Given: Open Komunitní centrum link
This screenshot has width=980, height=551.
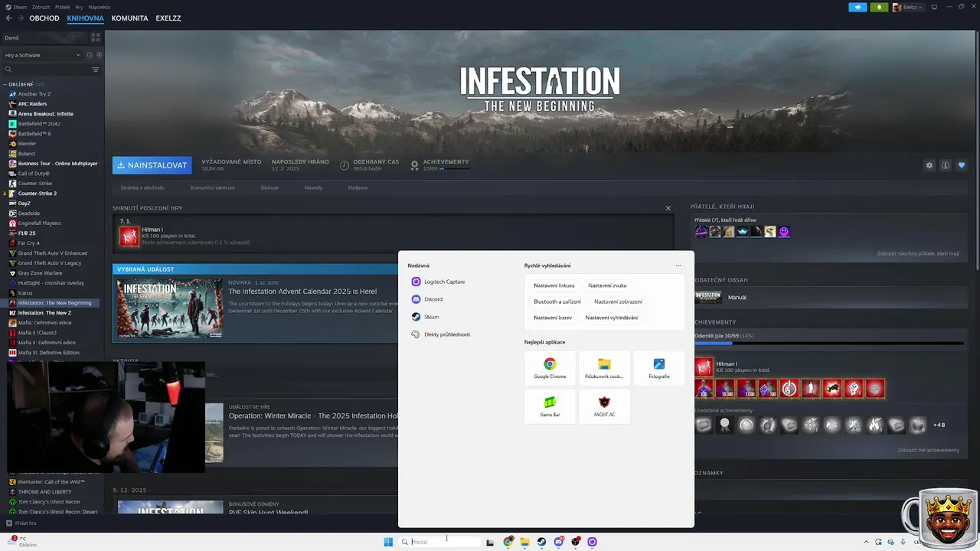Looking at the screenshot, I should pos(213,187).
